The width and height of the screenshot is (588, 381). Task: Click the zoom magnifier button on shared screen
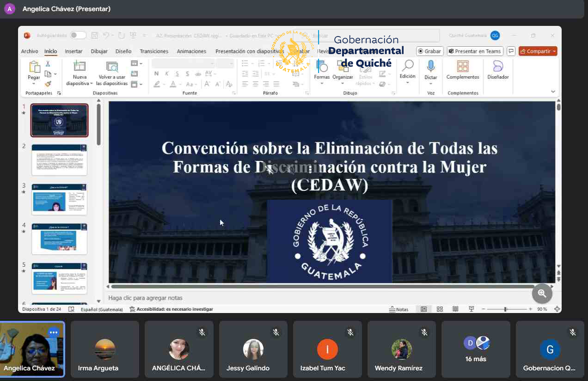click(x=542, y=293)
